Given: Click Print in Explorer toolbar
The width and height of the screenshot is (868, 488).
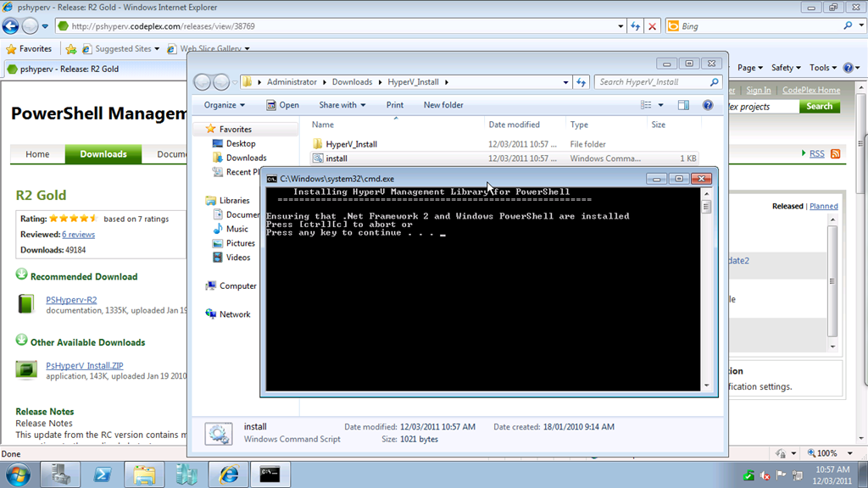Looking at the screenshot, I should click(395, 105).
